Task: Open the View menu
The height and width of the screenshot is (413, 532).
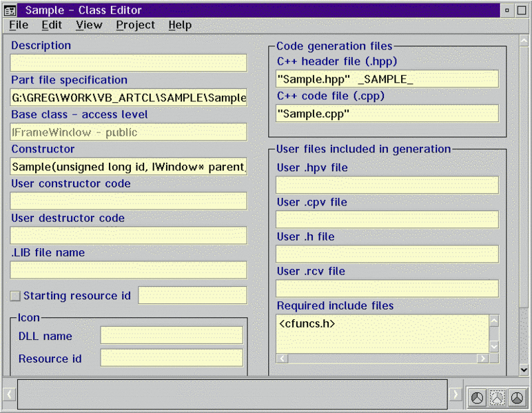Action: (89, 25)
